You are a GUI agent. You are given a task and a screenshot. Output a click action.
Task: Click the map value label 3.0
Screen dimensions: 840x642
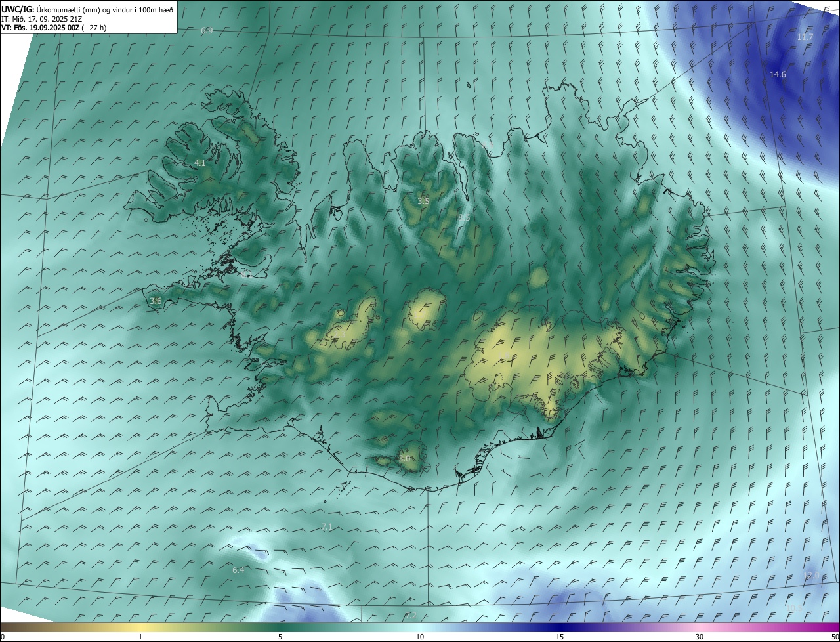tap(404, 459)
